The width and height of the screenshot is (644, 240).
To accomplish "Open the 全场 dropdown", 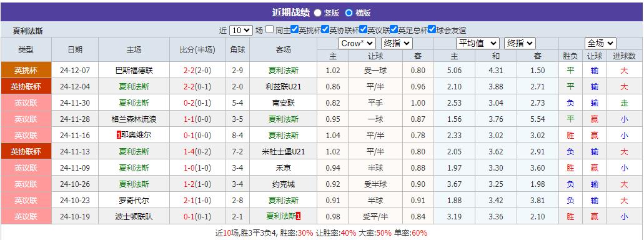I will click(600, 43).
